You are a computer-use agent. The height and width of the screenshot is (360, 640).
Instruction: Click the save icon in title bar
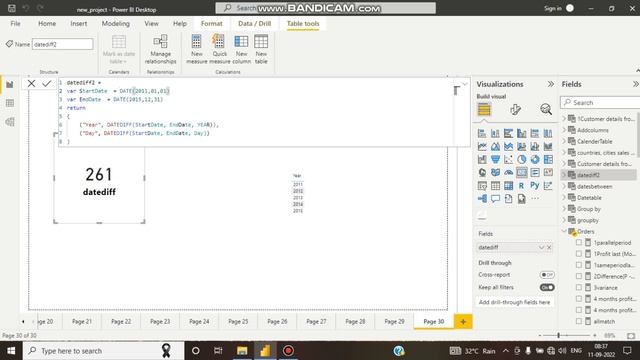click(x=12, y=8)
